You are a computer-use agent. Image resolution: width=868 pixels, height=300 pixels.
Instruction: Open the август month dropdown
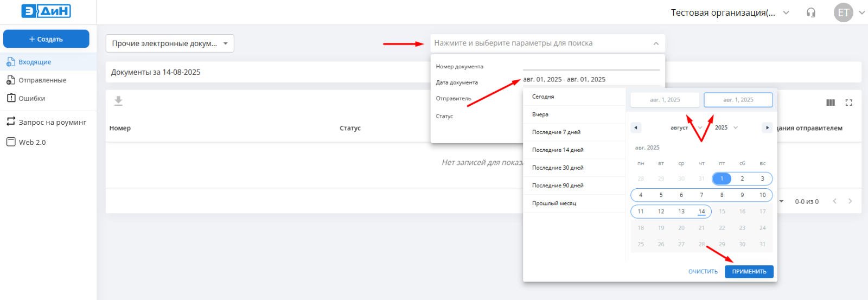point(686,128)
